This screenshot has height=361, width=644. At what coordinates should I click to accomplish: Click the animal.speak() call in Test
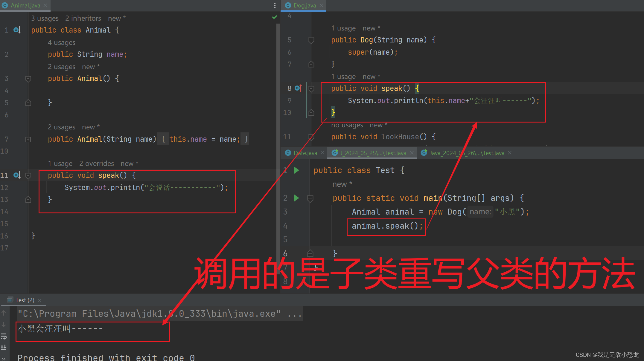[x=387, y=226]
